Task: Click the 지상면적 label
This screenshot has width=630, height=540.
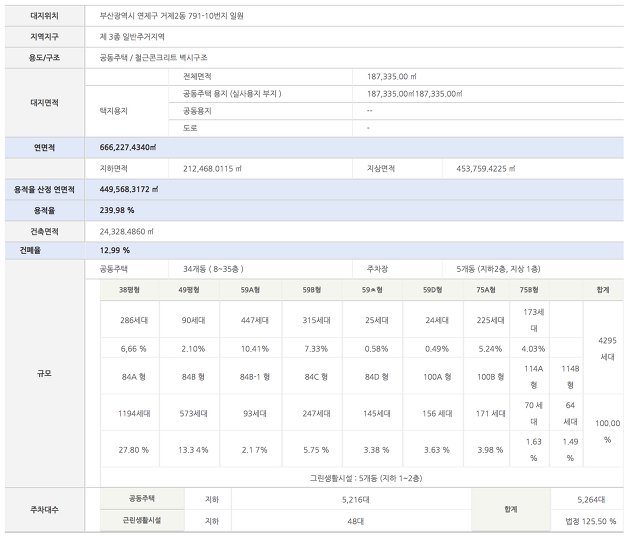Action: [x=381, y=169]
